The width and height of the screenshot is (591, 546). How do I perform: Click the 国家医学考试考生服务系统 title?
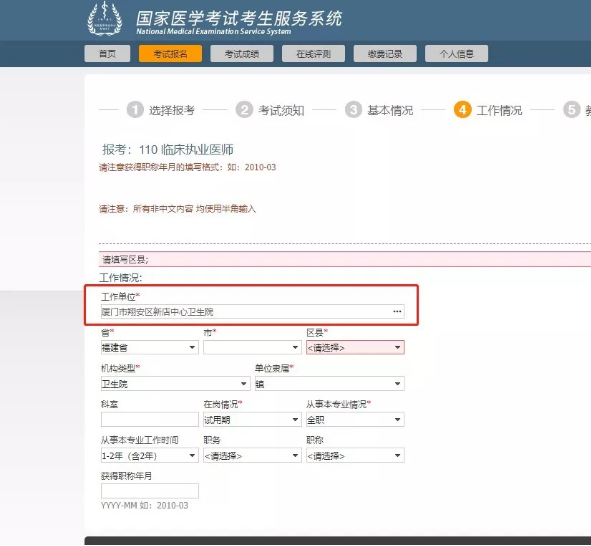tap(239, 19)
